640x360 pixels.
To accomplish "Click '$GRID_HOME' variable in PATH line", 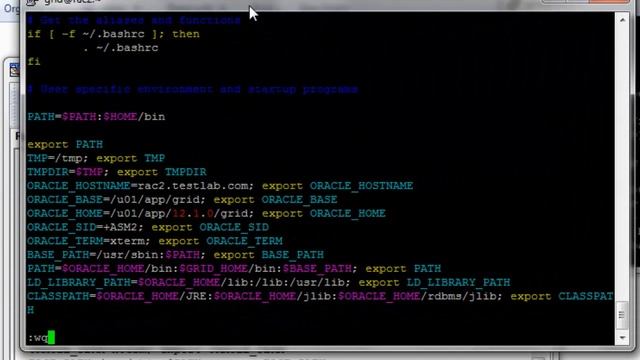I will [x=213, y=269].
